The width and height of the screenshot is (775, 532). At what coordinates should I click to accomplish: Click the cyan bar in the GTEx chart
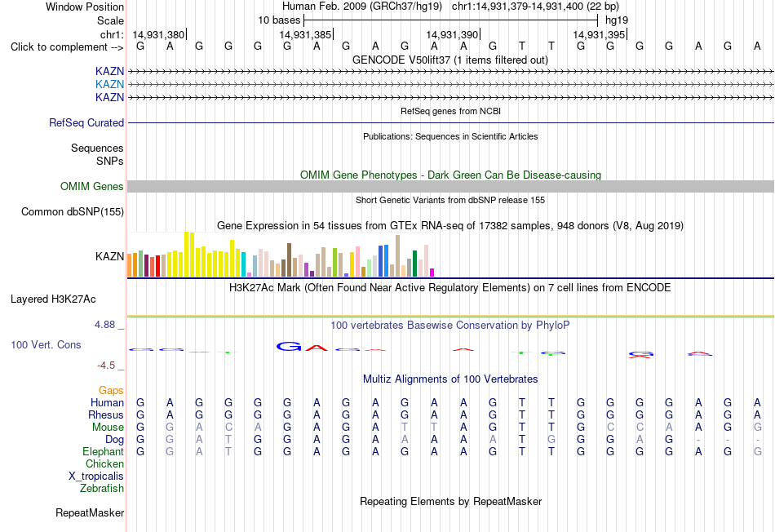[x=243, y=264]
